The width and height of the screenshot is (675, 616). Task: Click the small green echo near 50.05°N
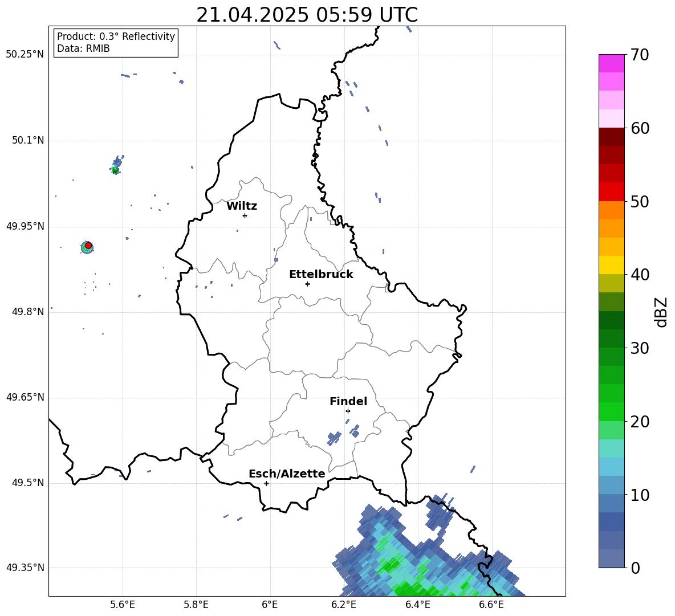(115, 170)
